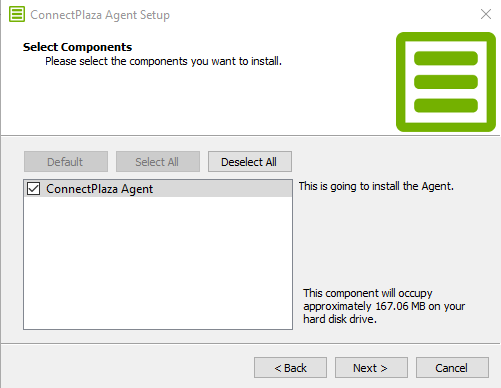
Task: Click the greyed-out Default button
Action: coord(66,162)
